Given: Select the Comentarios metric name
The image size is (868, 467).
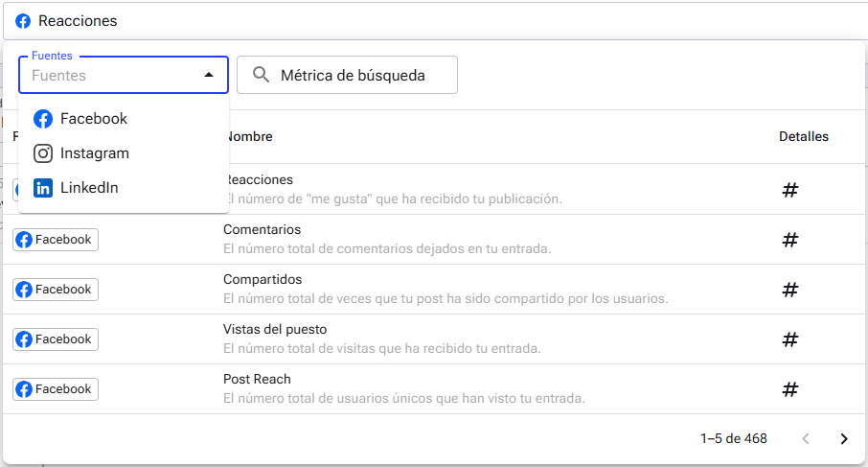Looking at the screenshot, I should tap(262, 229).
